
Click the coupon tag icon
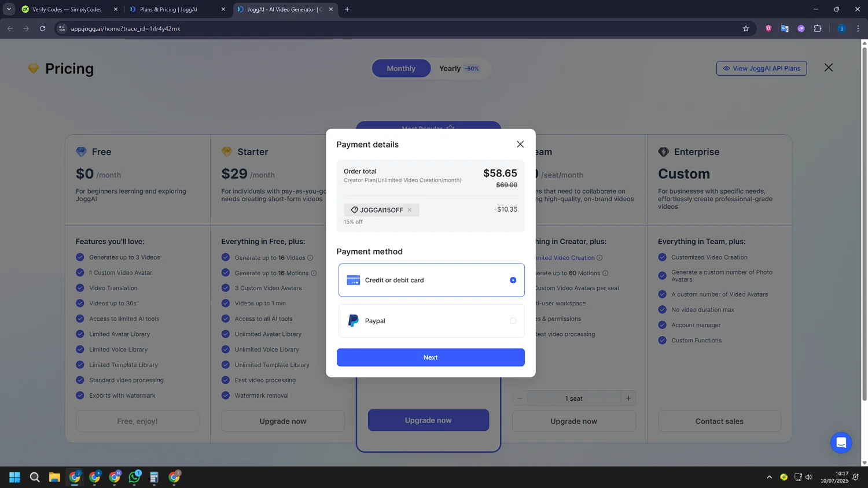354,210
